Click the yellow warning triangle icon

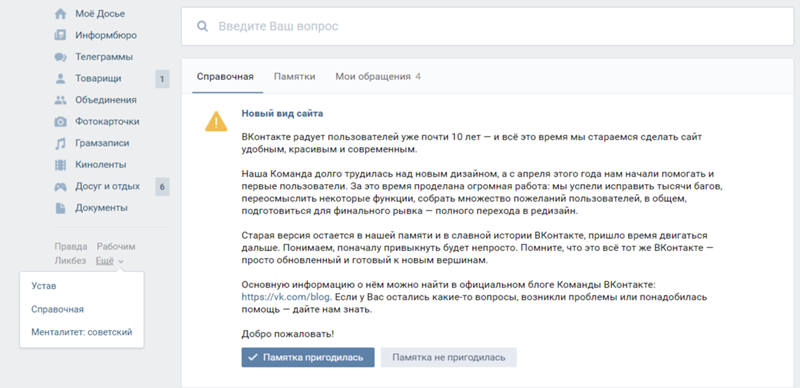216,122
